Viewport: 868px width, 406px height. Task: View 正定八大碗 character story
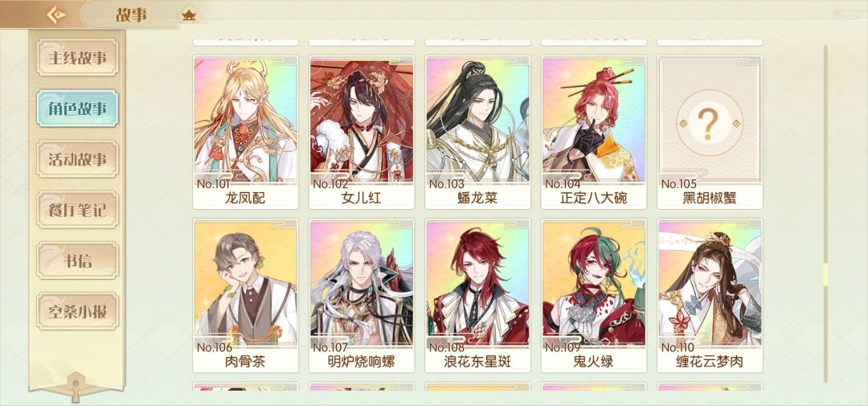coord(594,133)
